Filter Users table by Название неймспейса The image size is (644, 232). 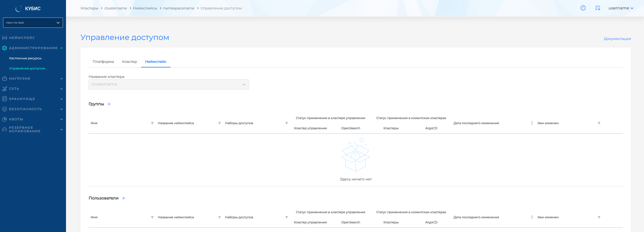(219, 217)
